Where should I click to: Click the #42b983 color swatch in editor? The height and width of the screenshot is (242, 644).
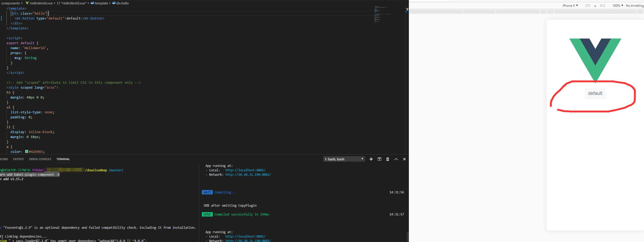(27, 152)
